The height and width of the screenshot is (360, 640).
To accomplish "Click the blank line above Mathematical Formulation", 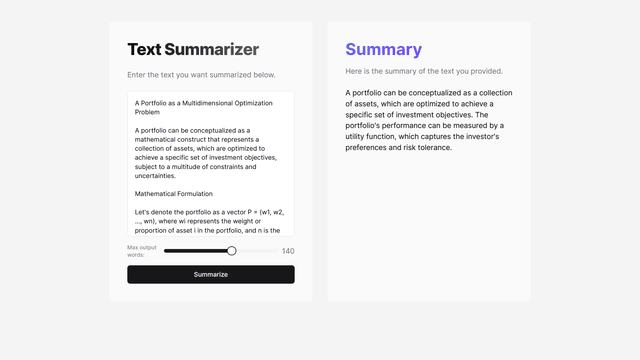I will pos(210,185).
